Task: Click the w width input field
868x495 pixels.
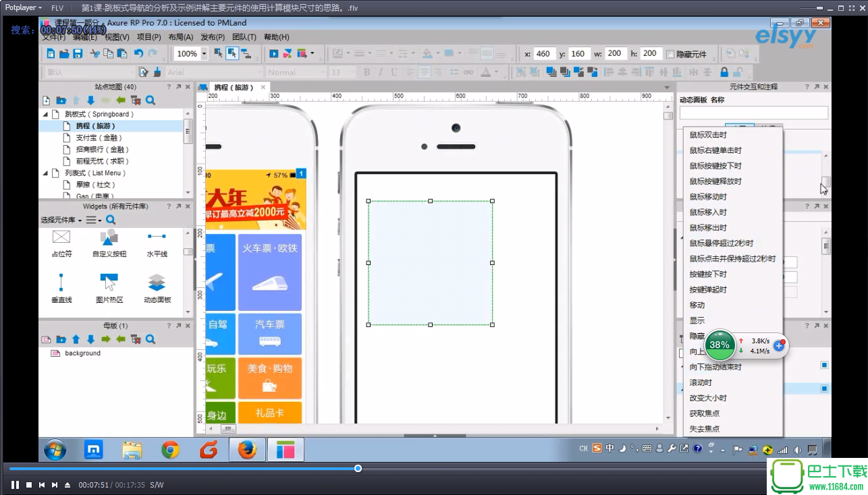Action: coord(616,53)
